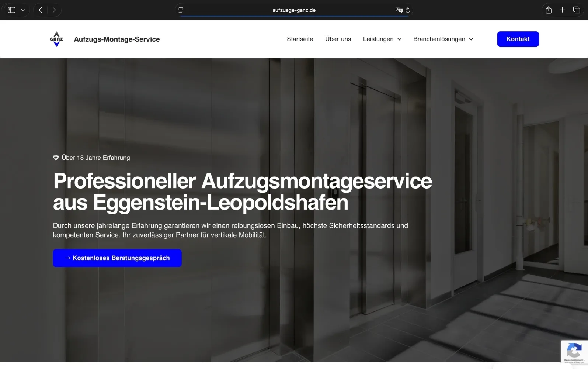The height and width of the screenshot is (369, 588).
Task: Toggle the Safari sidebar icon
Action: pos(11,10)
